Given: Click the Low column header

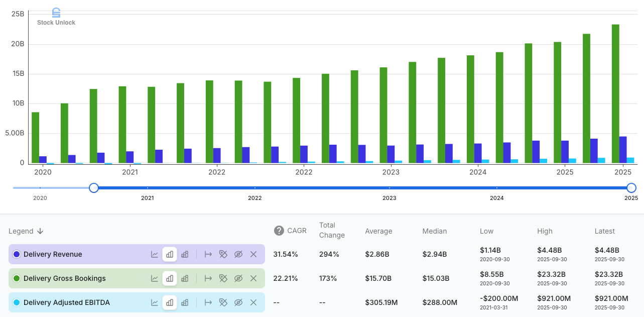Looking at the screenshot, I should tap(486, 231).
